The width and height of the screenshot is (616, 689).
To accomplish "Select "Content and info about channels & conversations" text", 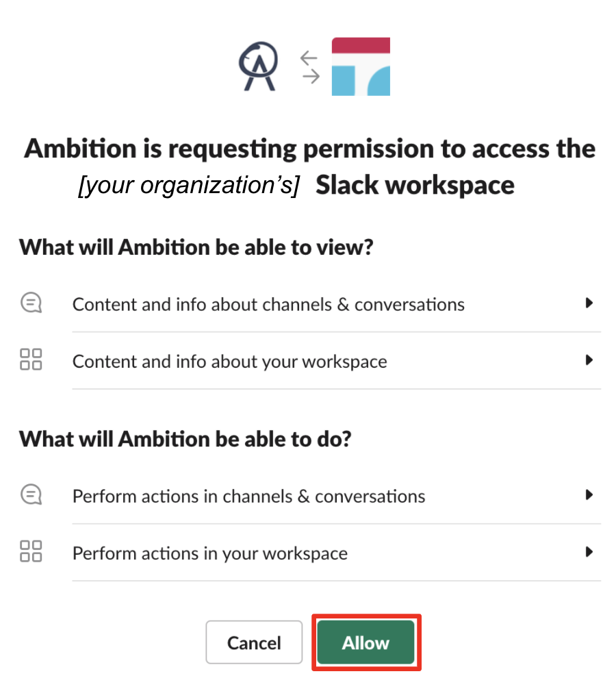I will click(268, 304).
